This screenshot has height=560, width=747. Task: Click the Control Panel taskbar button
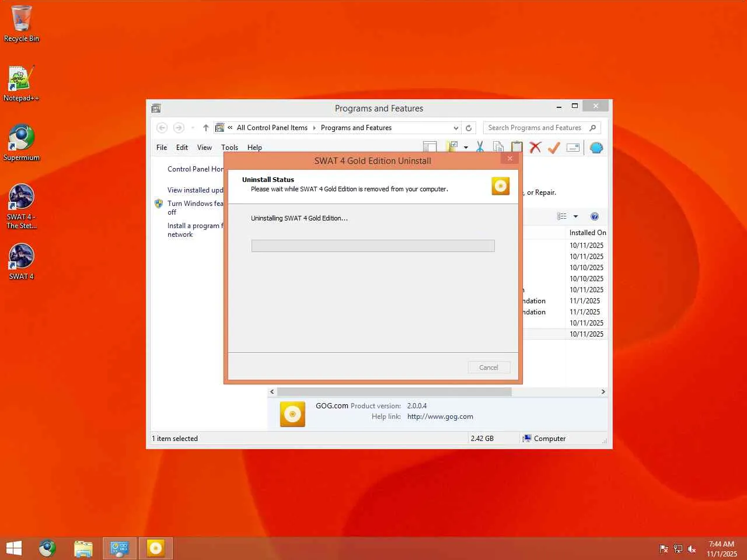coord(120,548)
